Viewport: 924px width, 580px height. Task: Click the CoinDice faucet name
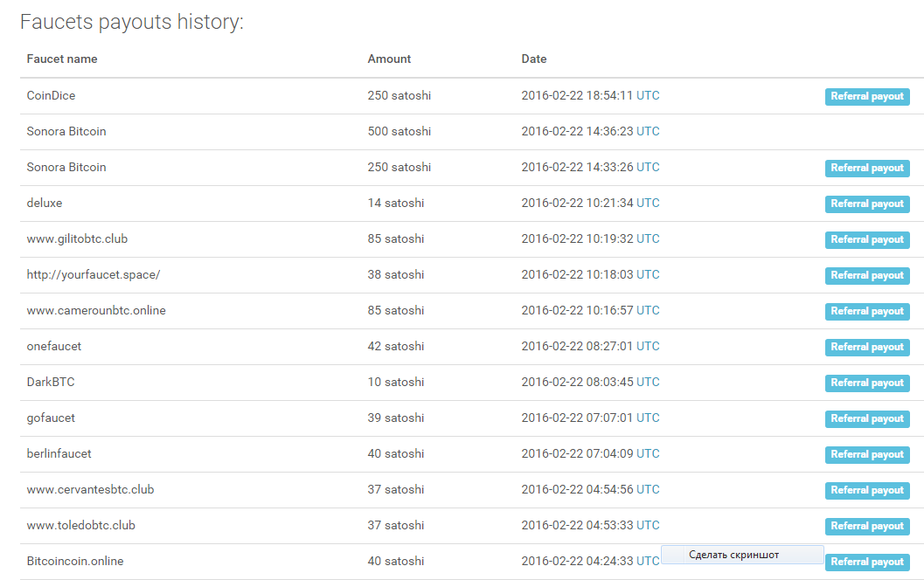pos(51,95)
